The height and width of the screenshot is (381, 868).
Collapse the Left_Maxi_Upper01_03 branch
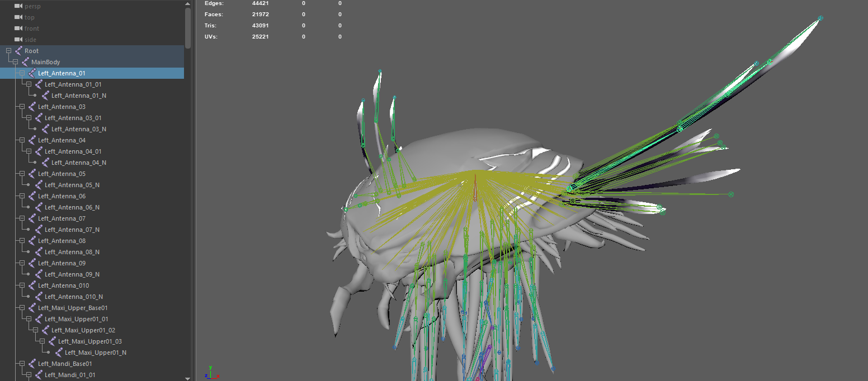(42, 341)
